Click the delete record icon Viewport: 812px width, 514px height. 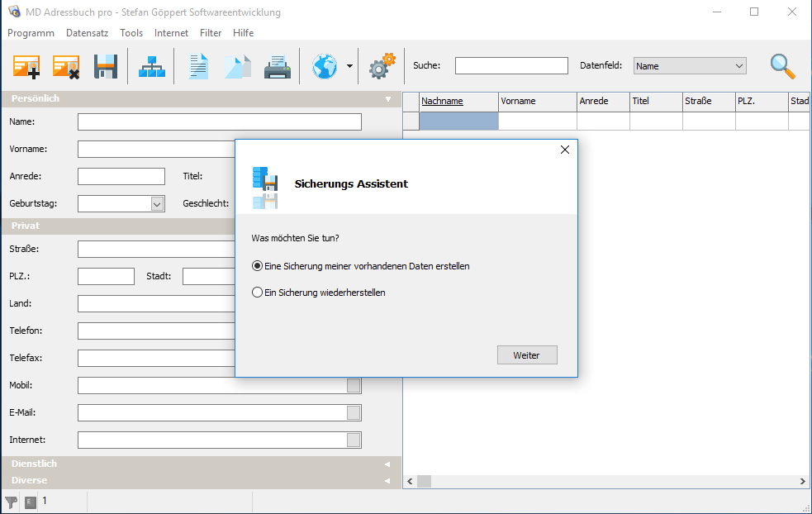tap(65, 67)
